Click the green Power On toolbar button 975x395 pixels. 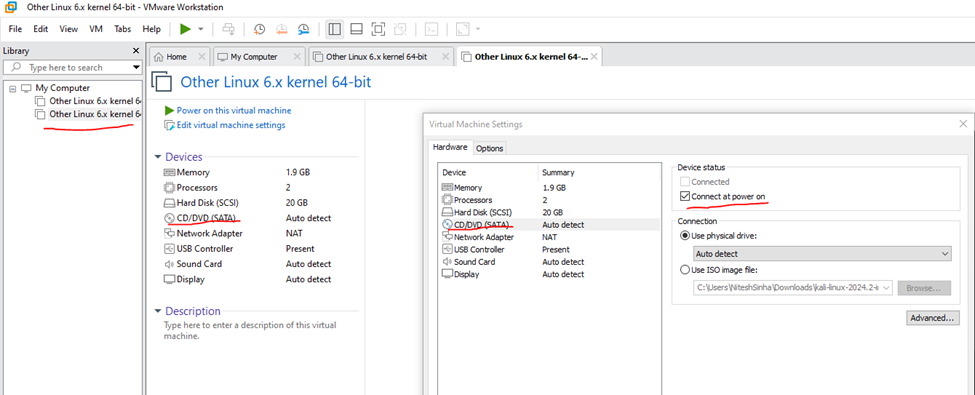[x=185, y=29]
